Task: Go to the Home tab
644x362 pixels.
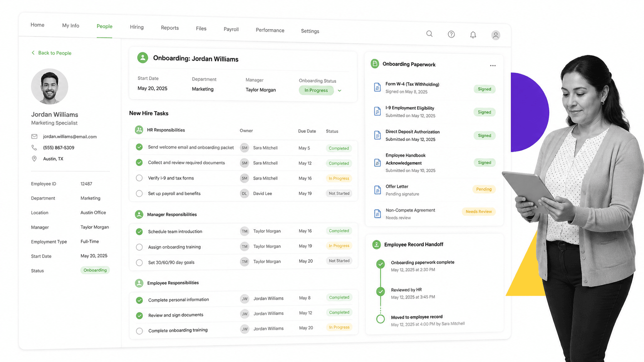Action: [37, 25]
